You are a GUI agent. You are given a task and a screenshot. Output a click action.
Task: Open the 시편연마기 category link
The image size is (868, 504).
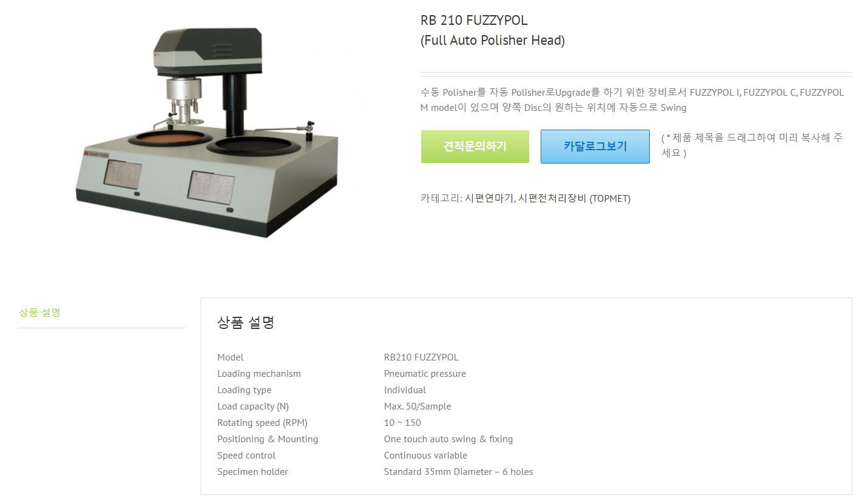click(489, 198)
